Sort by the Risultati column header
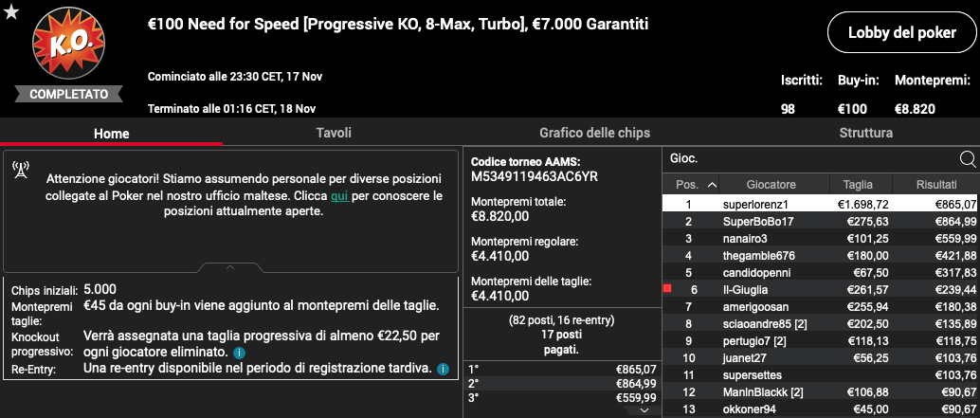 (935, 185)
